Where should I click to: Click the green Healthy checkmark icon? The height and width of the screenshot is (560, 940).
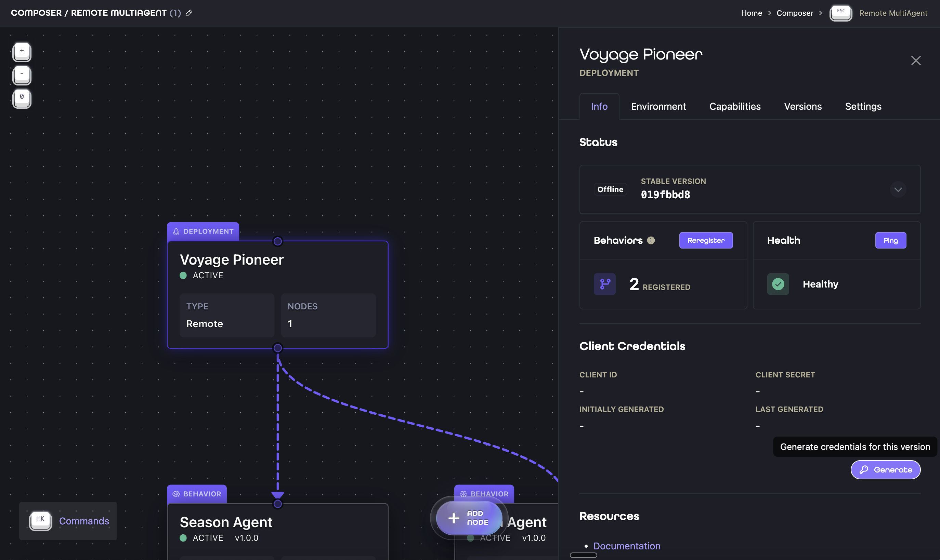pyautogui.click(x=778, y=284)
